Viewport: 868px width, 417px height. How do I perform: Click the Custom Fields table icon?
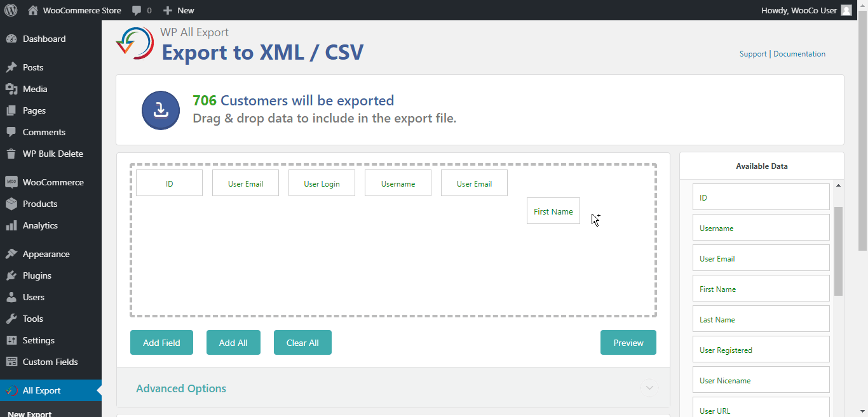coord(11,362)
